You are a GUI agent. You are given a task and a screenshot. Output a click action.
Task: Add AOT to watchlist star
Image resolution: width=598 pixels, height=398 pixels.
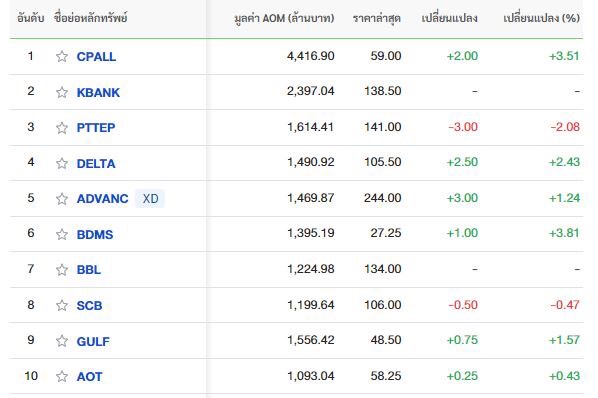[x=62, y=377]
